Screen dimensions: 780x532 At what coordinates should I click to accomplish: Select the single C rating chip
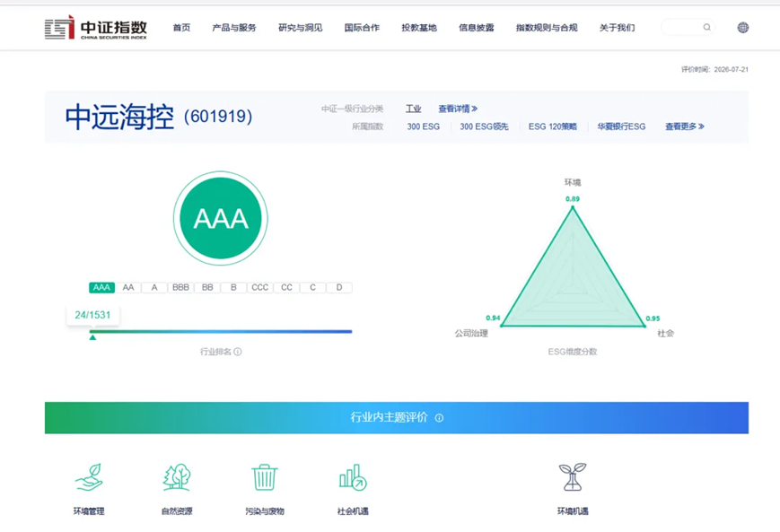pos(313,287)
